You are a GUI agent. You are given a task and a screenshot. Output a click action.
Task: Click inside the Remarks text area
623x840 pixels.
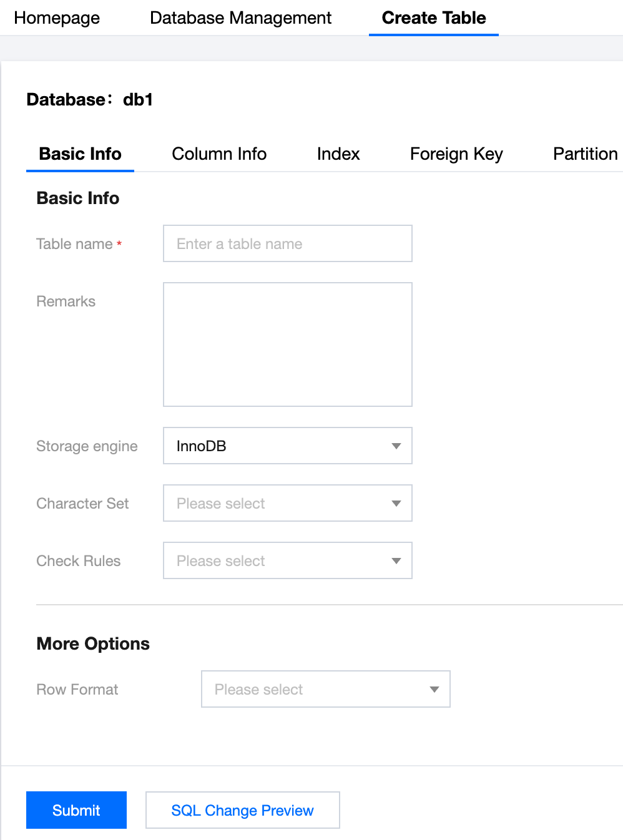point(287,344)
